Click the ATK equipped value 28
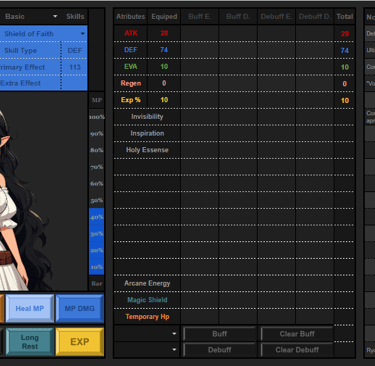This screenshot has height=366, width=375. tap(164, 33)
